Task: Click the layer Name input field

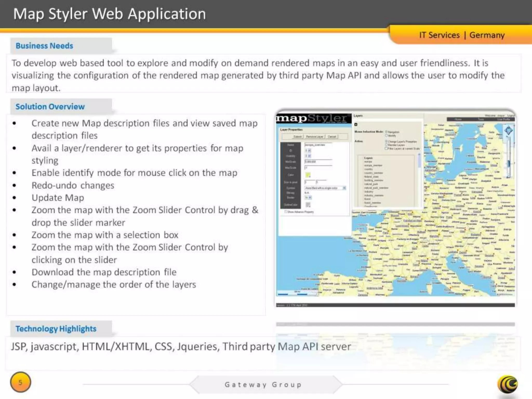Action: [318, 145]
